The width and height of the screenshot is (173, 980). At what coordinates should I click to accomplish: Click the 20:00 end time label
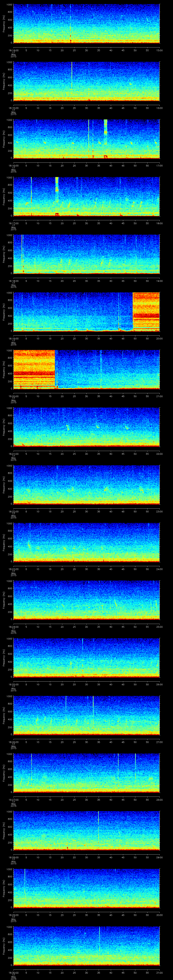coord(160,339)
